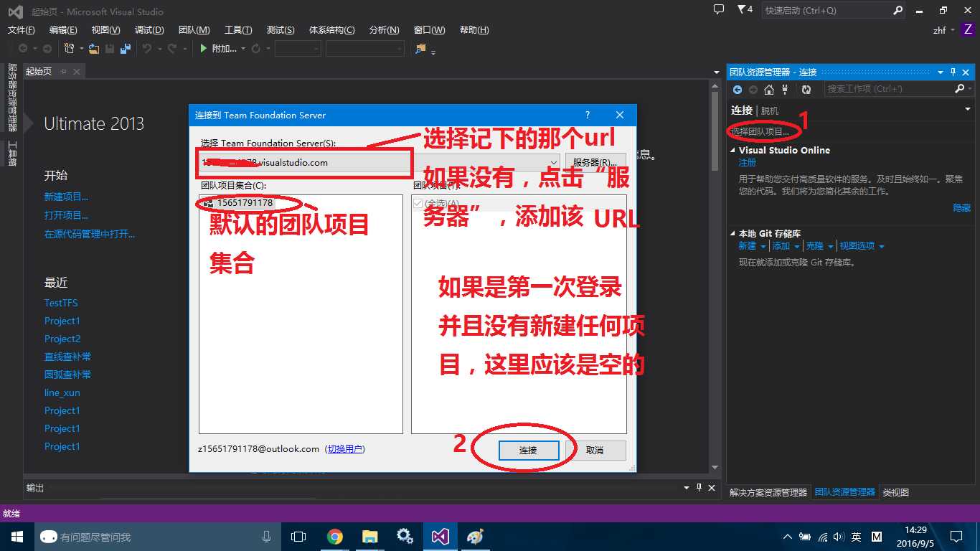Open the 调试(D) menu

pos(149,30)
